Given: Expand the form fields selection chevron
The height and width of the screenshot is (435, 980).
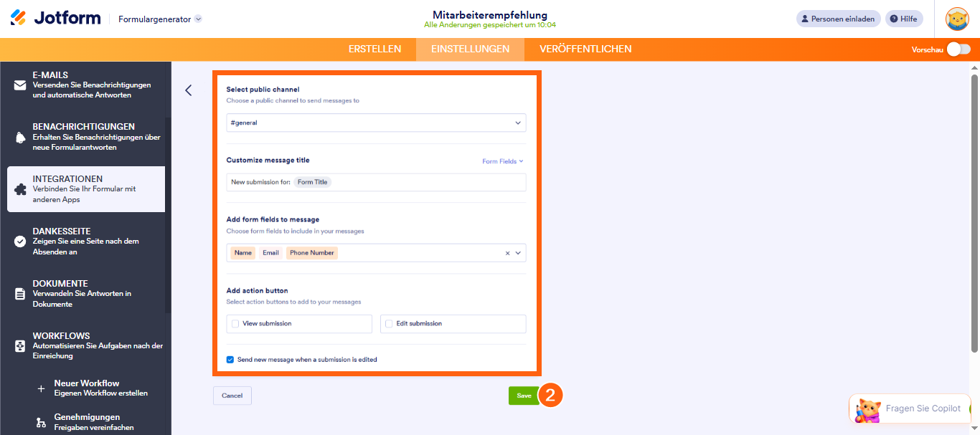Looking at the screenshot, I should (x=518, y=253).
